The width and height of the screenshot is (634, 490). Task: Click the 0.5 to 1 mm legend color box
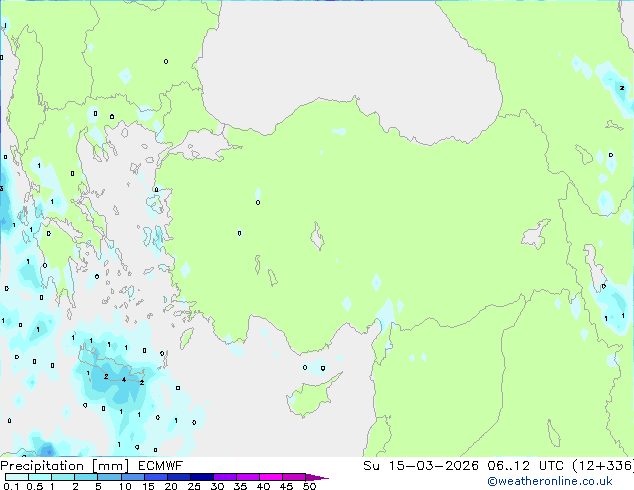pos(40,477)
